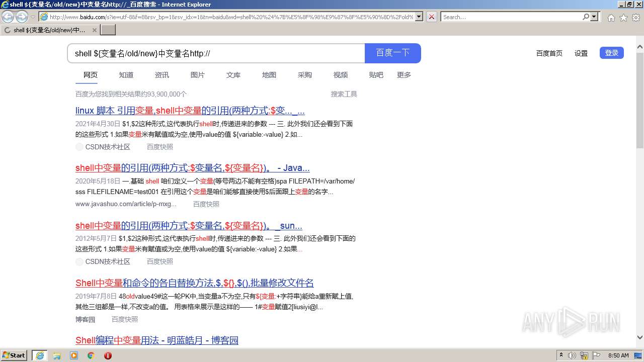
Task: Open the Windows Start menu
Action: (x=14, y=355)
